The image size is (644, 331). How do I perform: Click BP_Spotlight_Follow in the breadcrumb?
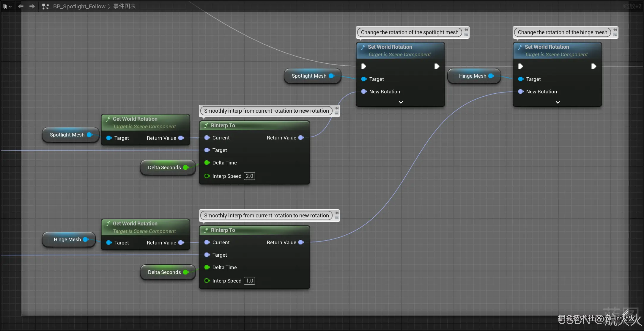(79, 6)
